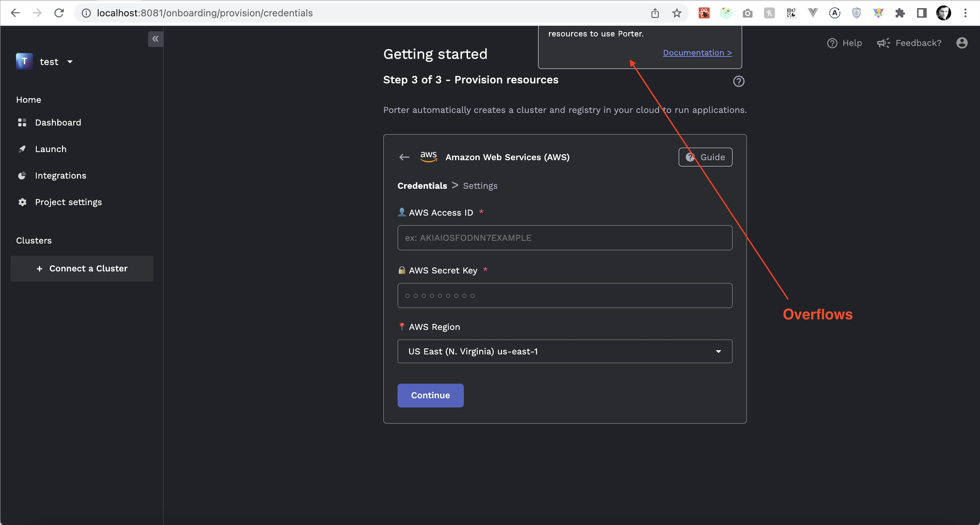Open Chrome three-dot menu

[965, 13]
